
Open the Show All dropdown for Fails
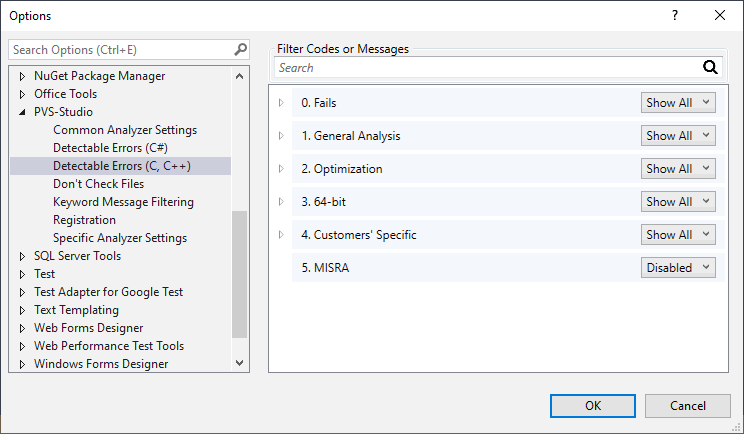click(678, 103)
